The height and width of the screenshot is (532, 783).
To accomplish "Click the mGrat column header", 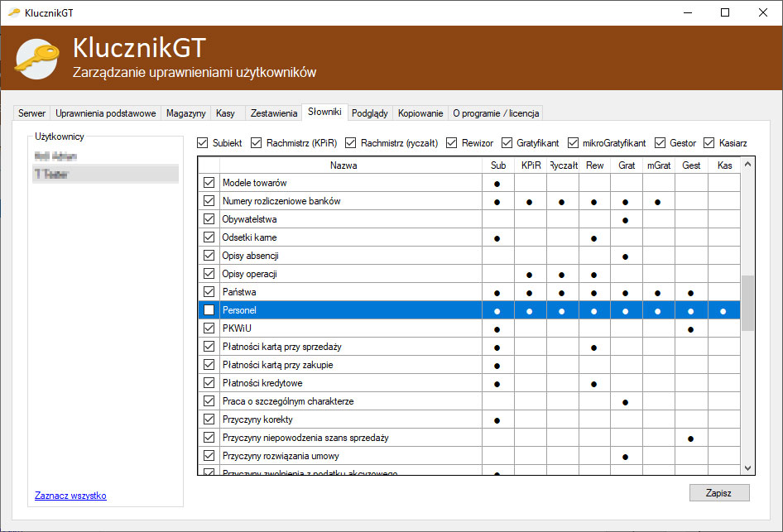I will 659,165.
